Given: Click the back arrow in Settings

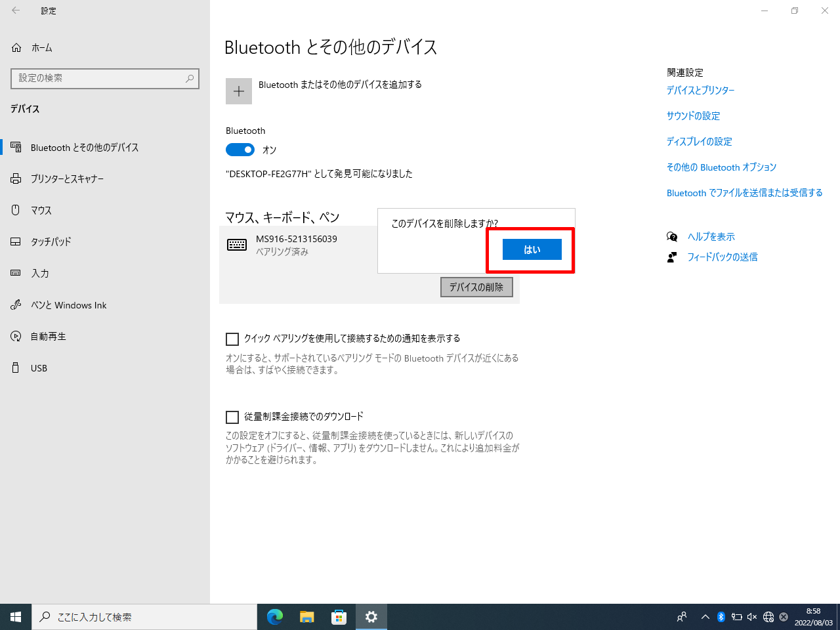Looking at the screenshot, I should click(16, 10).
